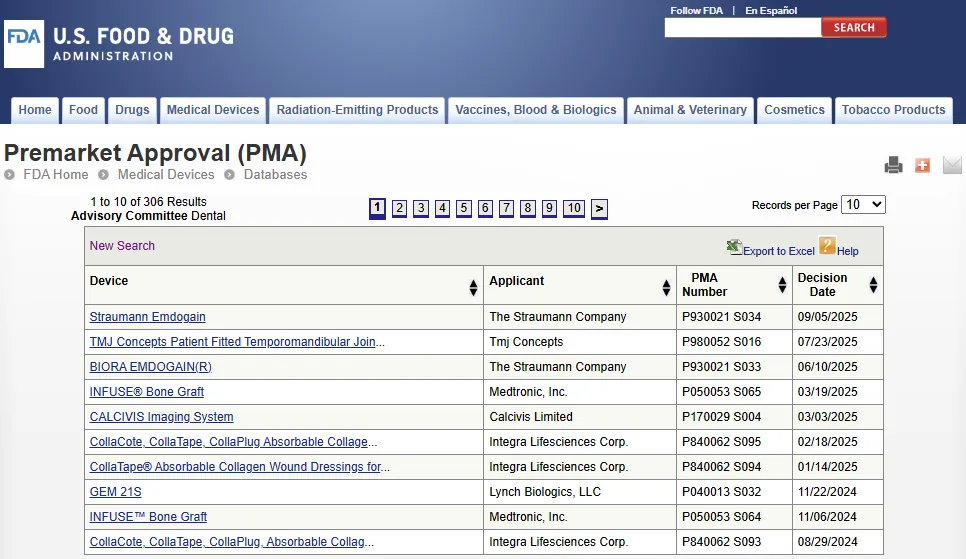
Task: Click into the site search field
Action: coord(743,27)
